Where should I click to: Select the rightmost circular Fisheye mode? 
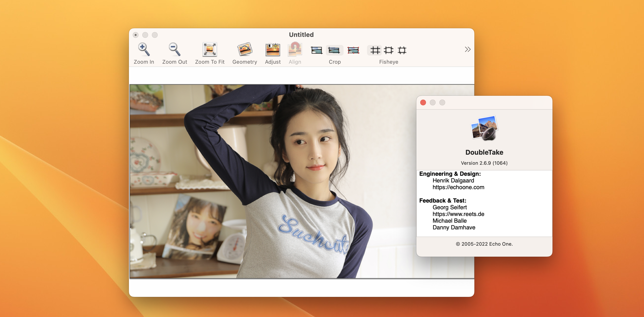[x=402, y=50]
